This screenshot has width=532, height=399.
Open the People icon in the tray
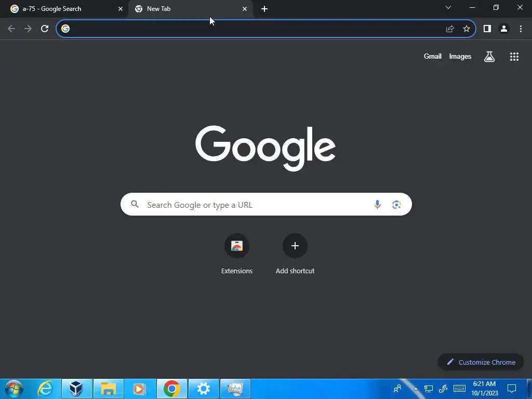[397, 389]
